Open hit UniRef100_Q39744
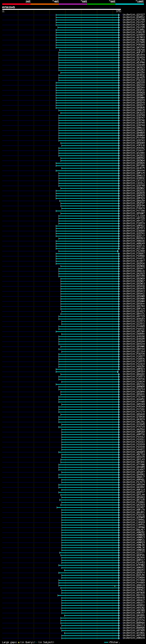 point(133,125)
